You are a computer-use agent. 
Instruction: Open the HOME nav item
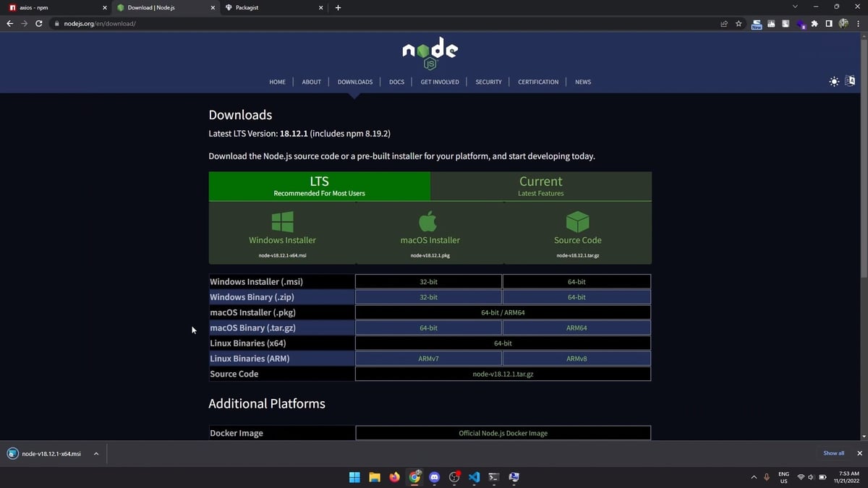coord(277,82)
